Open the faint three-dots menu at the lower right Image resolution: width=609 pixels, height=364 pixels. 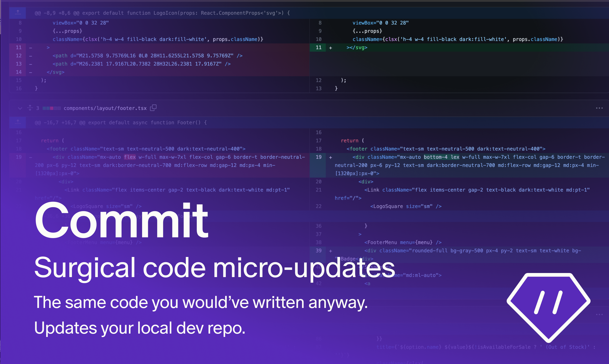tap(599, 314)
